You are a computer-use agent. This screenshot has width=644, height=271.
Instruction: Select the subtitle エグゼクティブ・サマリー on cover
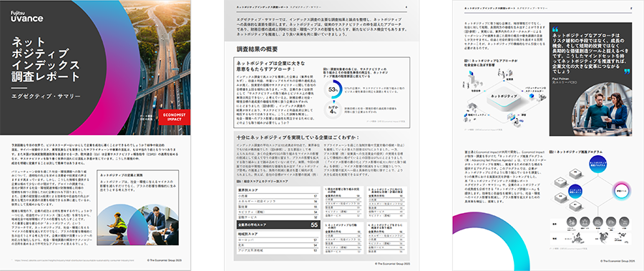click(46, 97)
